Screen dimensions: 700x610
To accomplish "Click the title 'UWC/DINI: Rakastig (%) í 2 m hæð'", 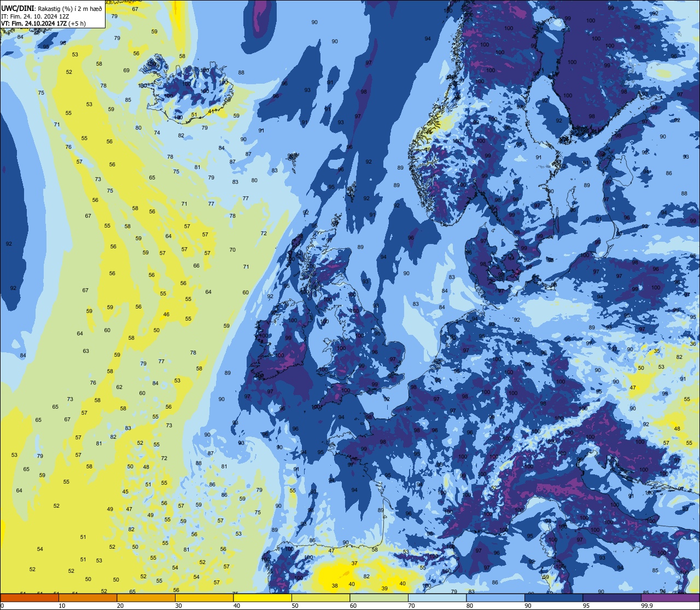I will 51,8.
